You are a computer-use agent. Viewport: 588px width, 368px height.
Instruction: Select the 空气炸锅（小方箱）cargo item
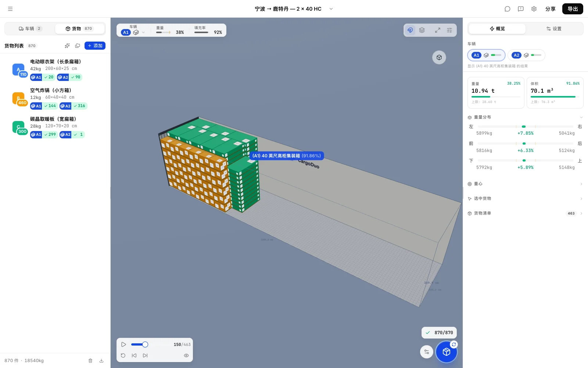coord(55,98)
